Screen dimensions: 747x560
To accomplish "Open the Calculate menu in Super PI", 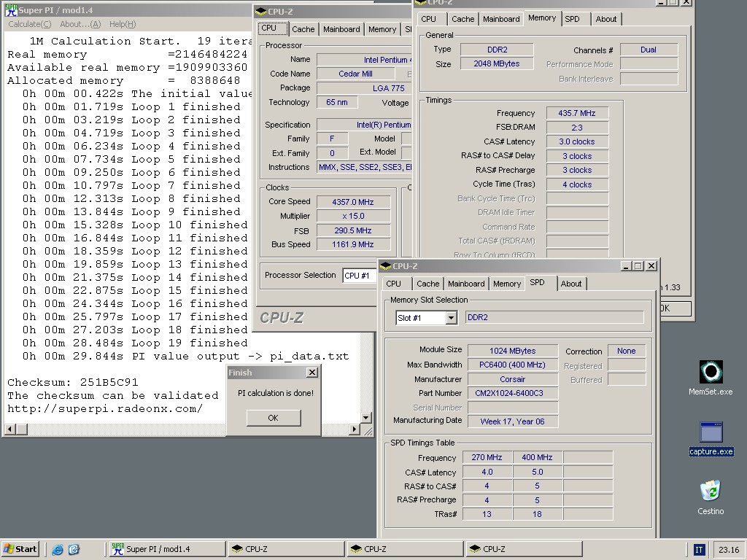I will click(29, 24).
